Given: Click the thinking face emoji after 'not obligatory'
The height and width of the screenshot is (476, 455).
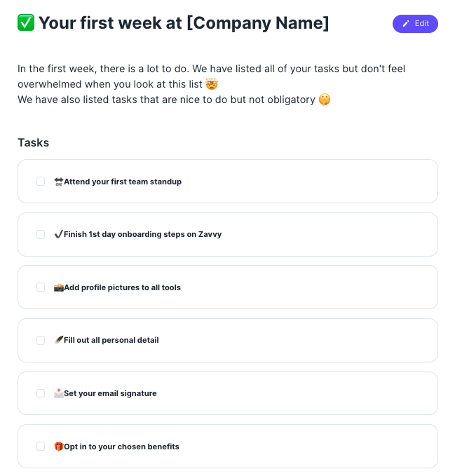Looking at the screenshot, I should [325, 100].
